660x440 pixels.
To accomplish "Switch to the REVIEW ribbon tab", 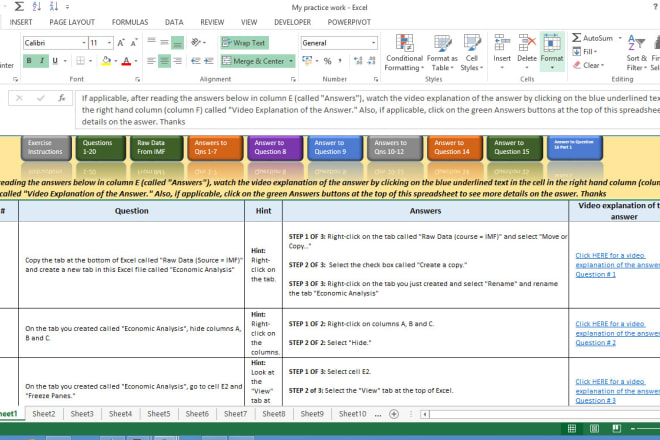I will point(212,22).
